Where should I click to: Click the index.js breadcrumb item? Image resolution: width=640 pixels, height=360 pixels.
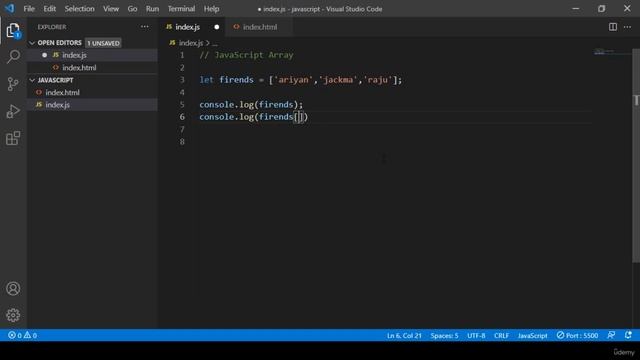pos(191,43)
